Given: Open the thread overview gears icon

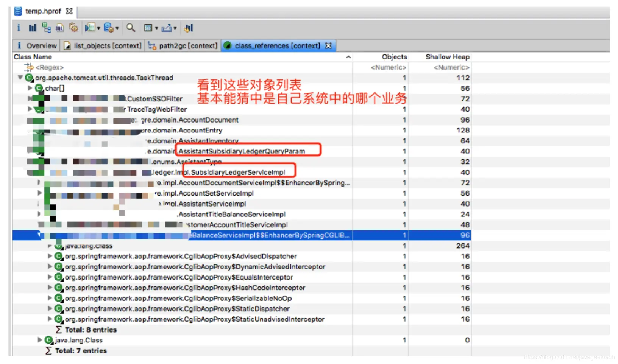Looking at the screenshot, I should point(73,28).
